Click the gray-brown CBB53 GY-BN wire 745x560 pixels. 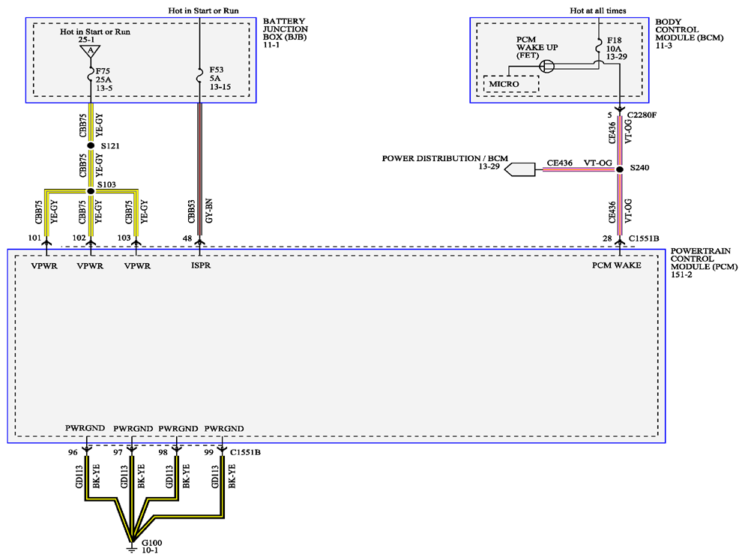[x=199, y=169]
